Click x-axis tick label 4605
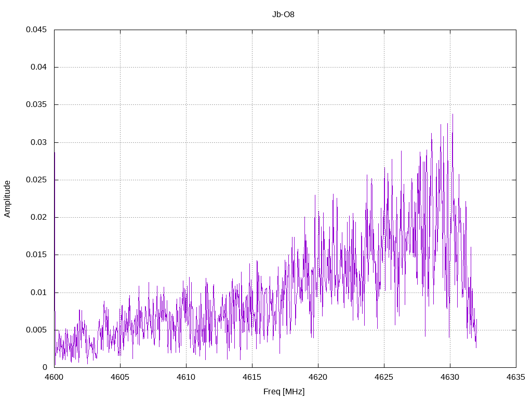532x399 pixels. click(120, 377)
